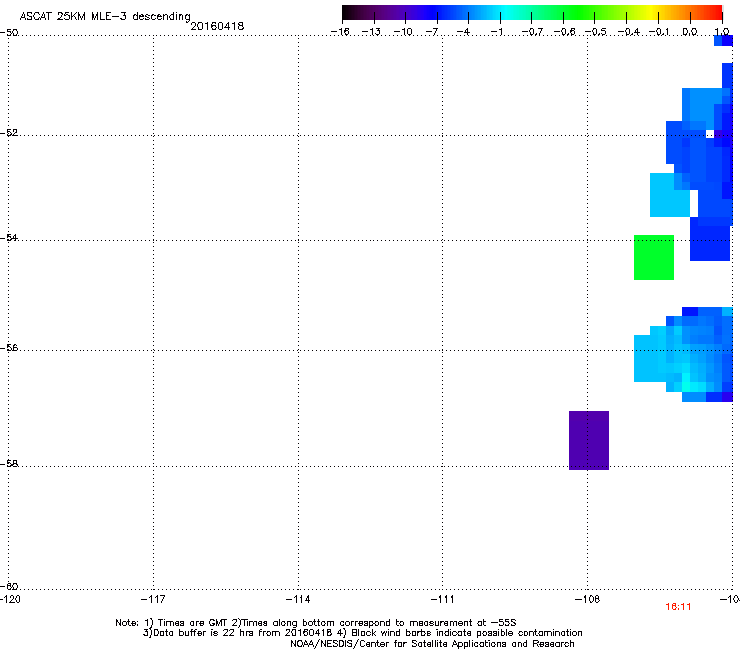Click the longitude label -120
Image resolution: width=740 pixels, height=650 pixels.
(x=10, y=599)
